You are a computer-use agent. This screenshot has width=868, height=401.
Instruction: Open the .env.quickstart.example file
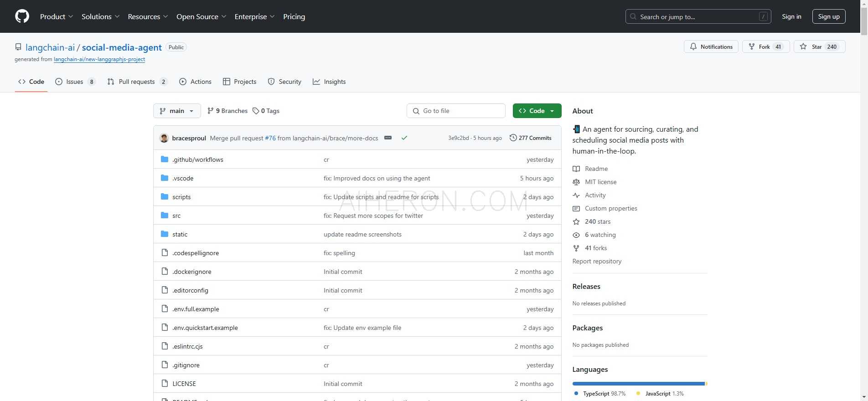point(205,328)
